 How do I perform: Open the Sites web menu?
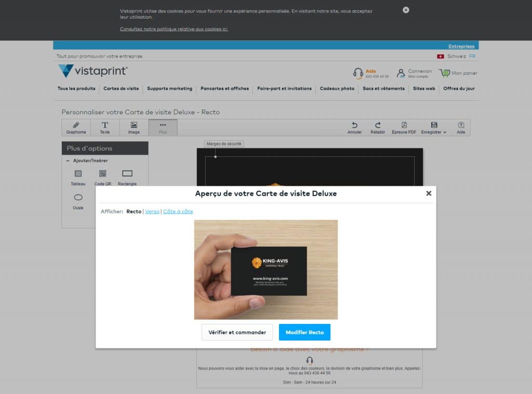point(424,88)
